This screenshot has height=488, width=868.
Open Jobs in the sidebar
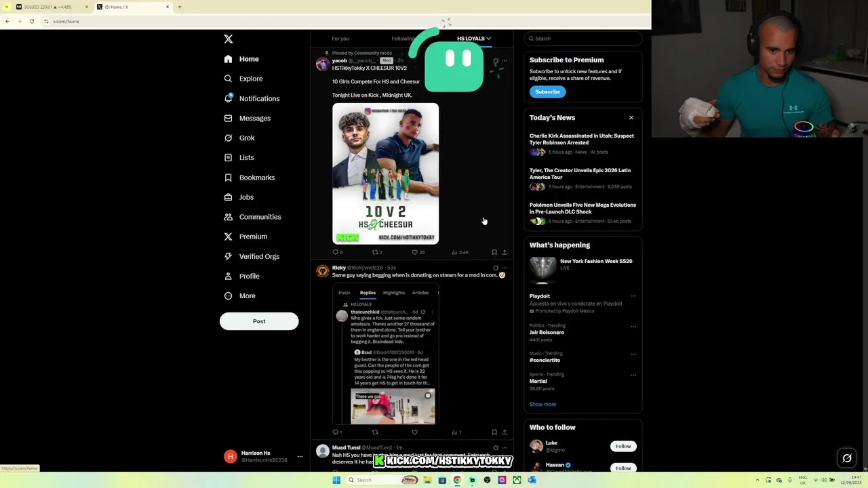tap(239, 197)
